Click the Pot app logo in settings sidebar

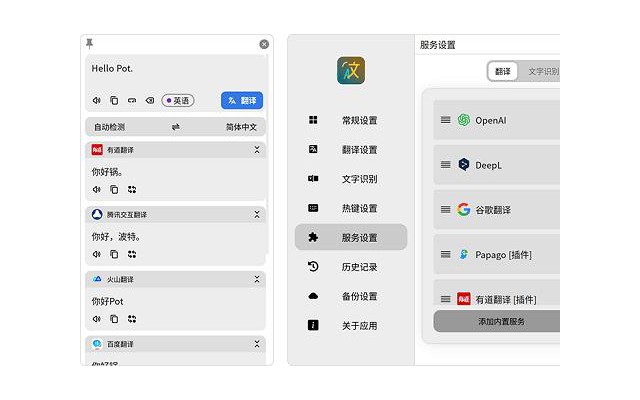pyautogui.click(x=351, y=71)
